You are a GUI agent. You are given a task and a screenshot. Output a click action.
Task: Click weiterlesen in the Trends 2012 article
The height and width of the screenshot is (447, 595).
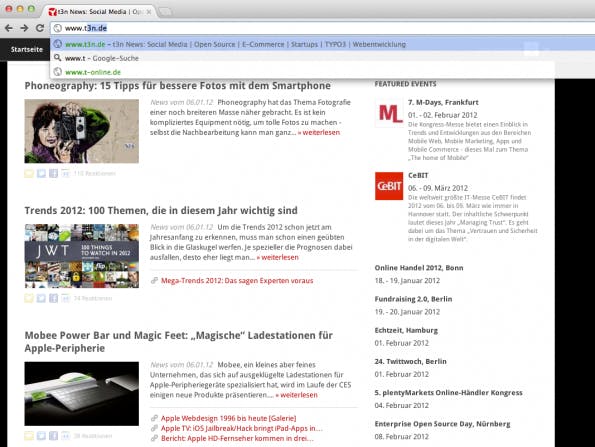(277, 257)
